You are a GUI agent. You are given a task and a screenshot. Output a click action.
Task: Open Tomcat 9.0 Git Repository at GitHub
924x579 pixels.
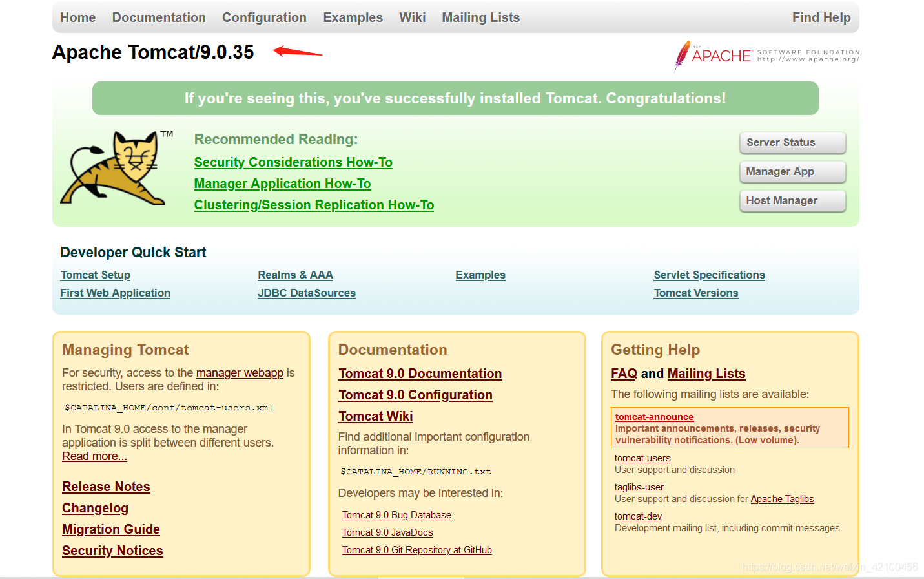coord(417,550)
